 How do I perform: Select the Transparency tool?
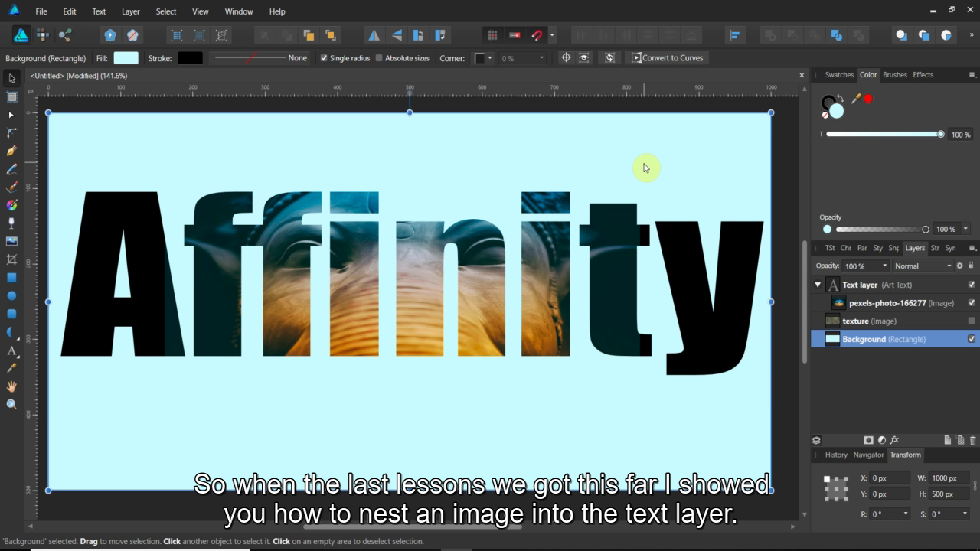11,223
